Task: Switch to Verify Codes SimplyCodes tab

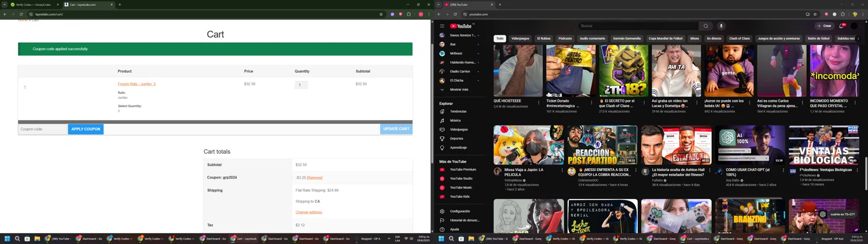Action: pos(34,5)
